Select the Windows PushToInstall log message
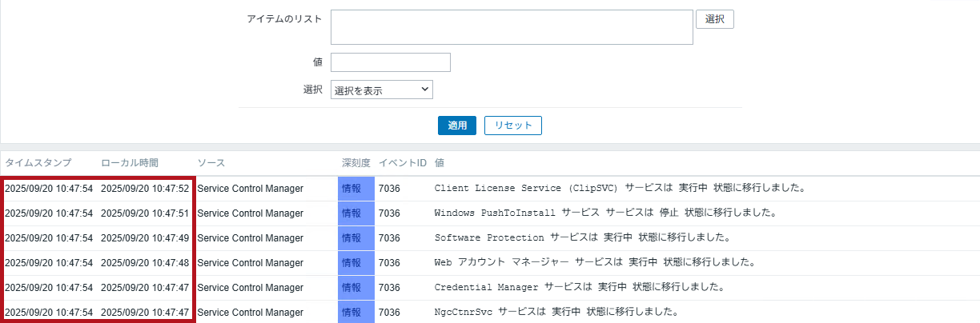Viewport: 980px width, 323px height. 604,213
